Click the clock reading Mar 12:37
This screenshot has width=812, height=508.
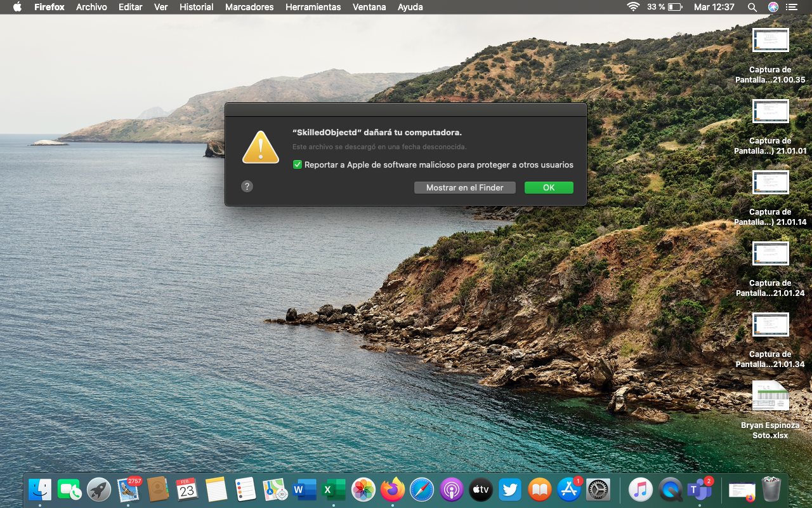[x=714, y=7]
